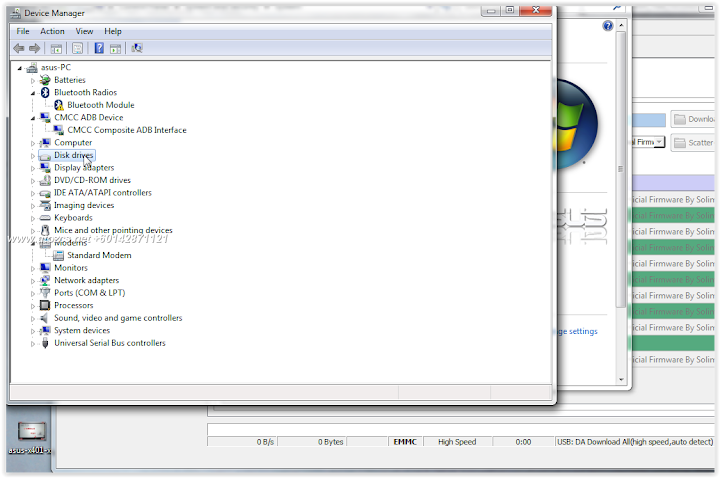Expand the Display adapters node
Image resolution: width=720 pixels, height=478 pixels.
coord(33,169)
